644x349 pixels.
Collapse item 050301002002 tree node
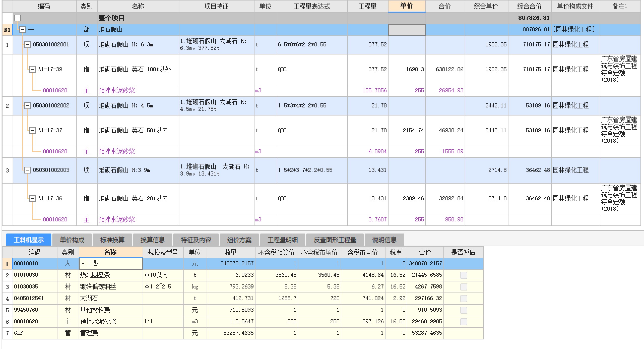(27, 106)
